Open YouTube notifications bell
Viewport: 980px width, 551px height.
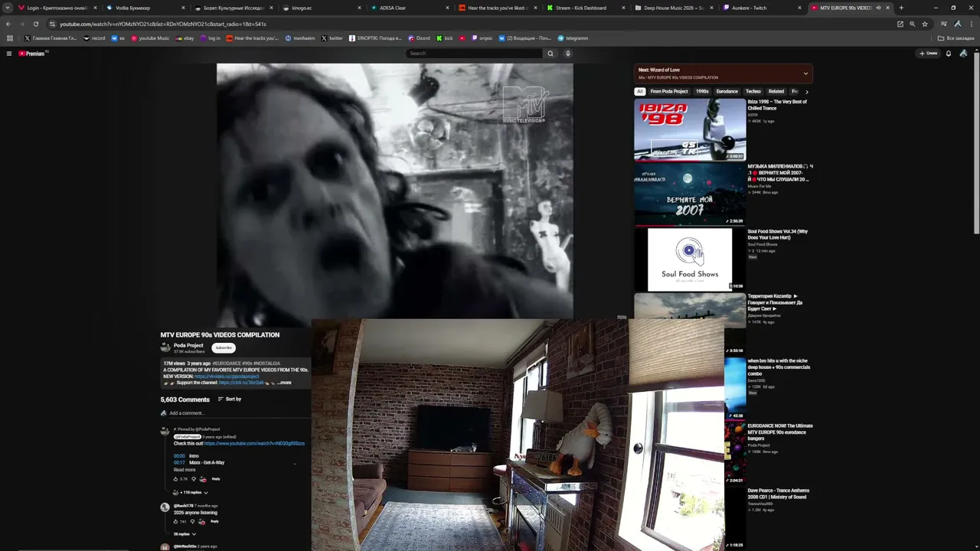coord(949,54)
